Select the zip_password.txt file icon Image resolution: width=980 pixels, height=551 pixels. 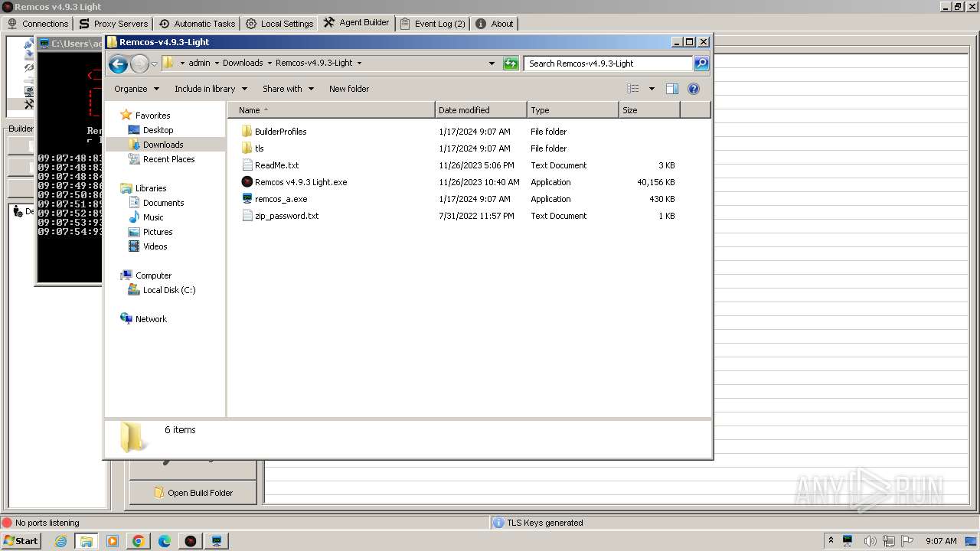(x=247, y=216)
